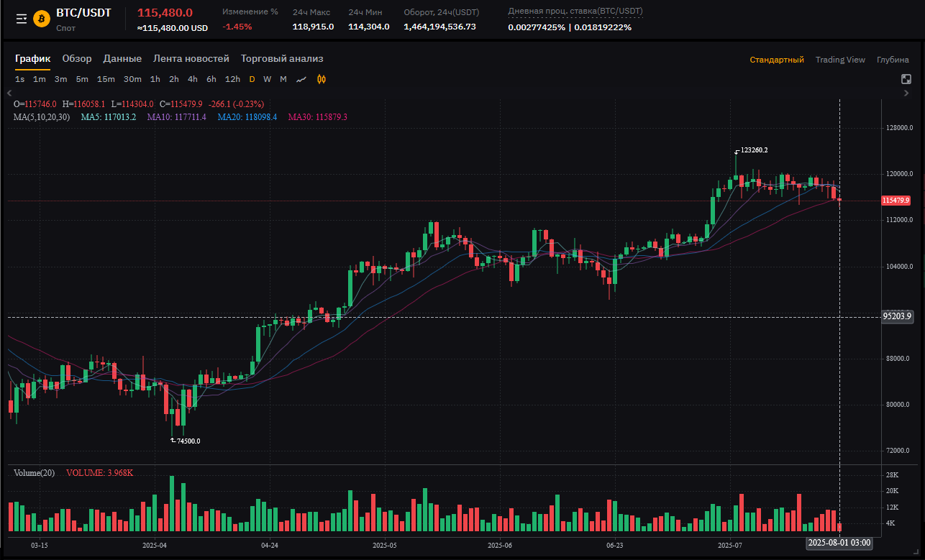This screenshot has width=925, height=560.
Task: Select the monthly M timeframe
Action: click(283, 79)
